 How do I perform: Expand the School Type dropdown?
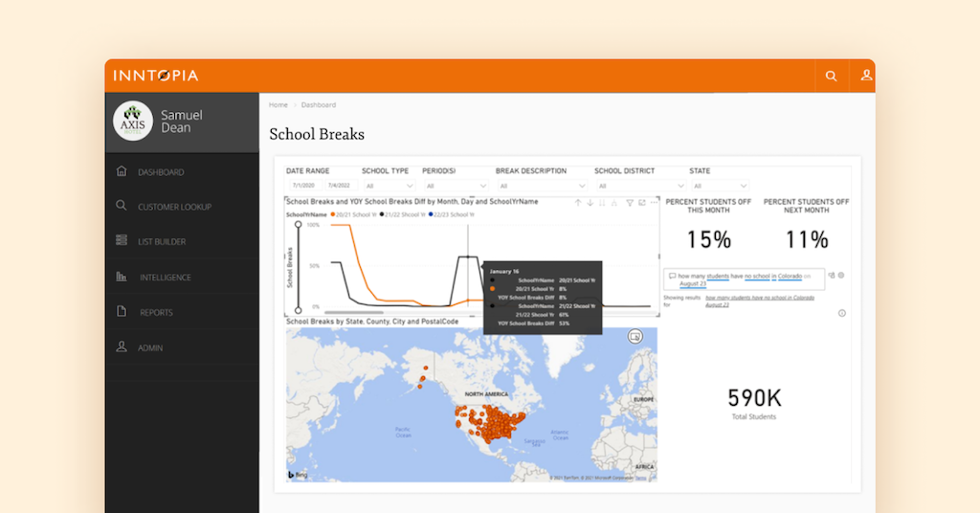click(x=388, y=186)
